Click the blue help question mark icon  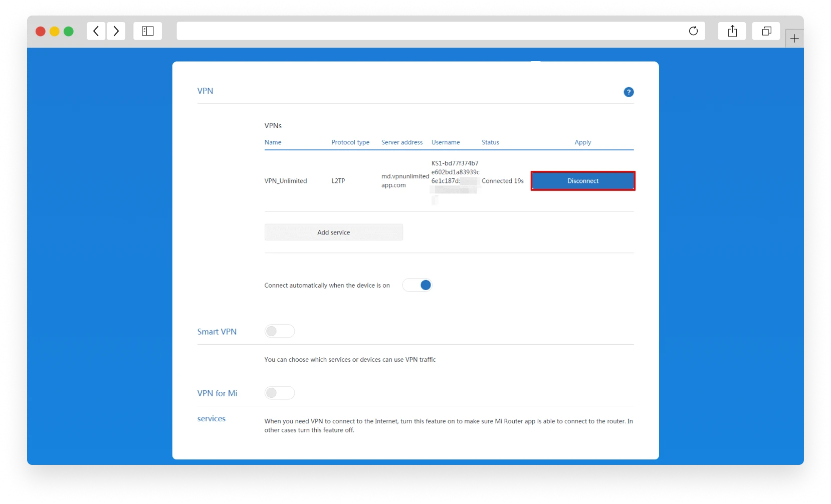629,92
